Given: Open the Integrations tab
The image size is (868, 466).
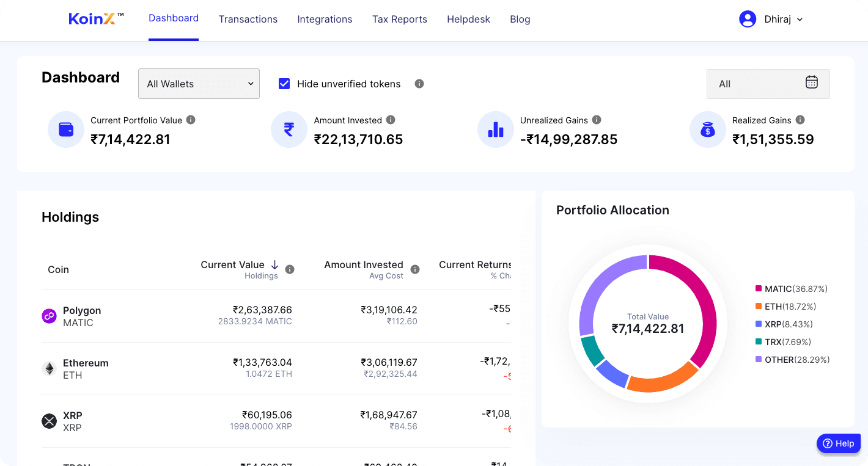Looking at the screenshot, I should [x=325, y=19].
